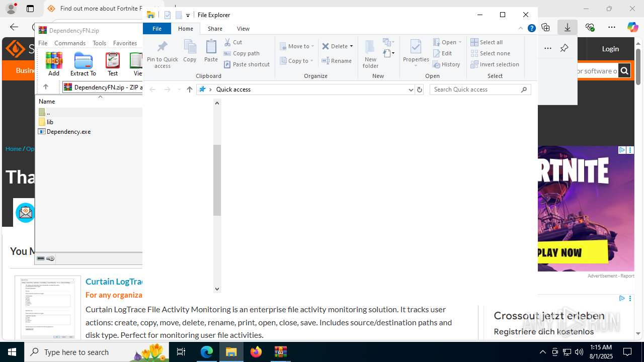Click the Cut command

click(233, 42)
